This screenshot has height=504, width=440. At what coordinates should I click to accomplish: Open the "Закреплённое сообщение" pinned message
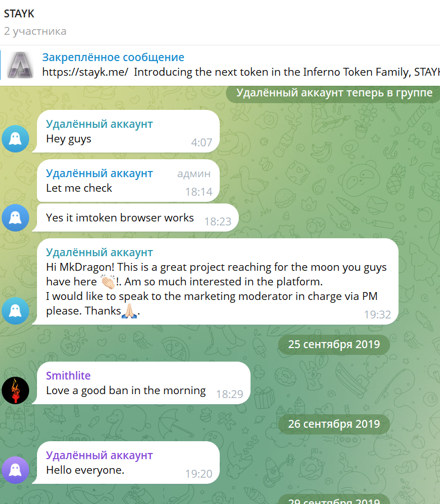(x=113, y=57)
